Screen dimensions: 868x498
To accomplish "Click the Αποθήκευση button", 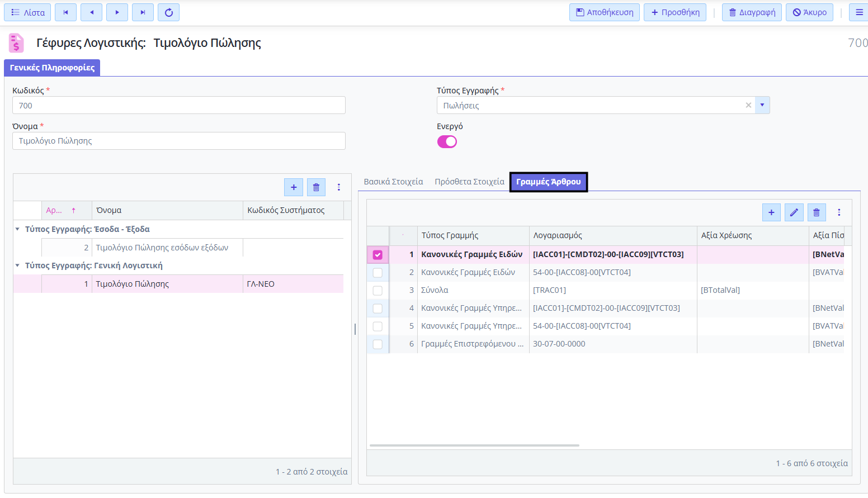I will [605, 12].
